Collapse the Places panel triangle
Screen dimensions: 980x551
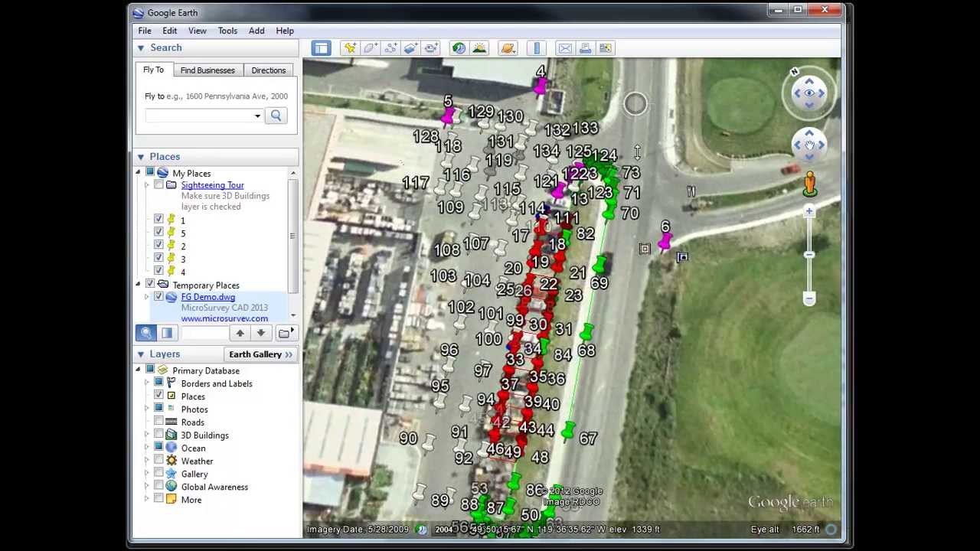[x=141, y=157]
